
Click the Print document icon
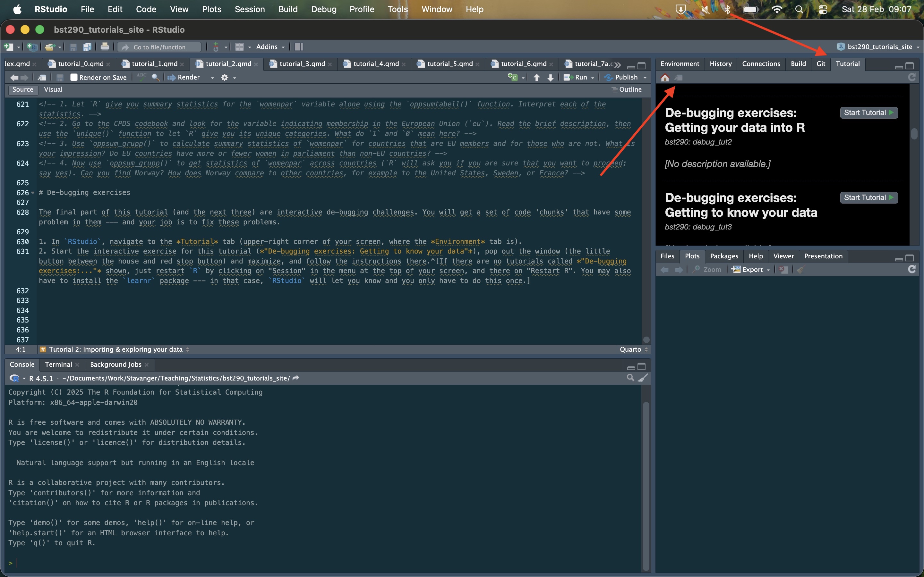pos(104,47)
